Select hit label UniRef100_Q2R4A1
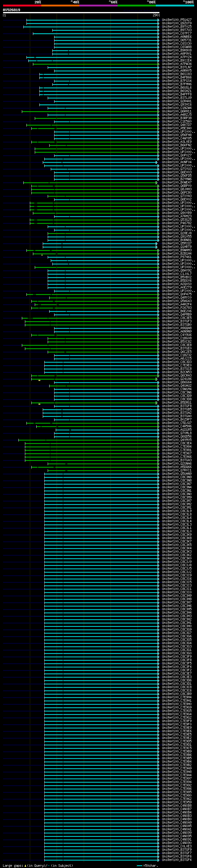 [177, 101]
